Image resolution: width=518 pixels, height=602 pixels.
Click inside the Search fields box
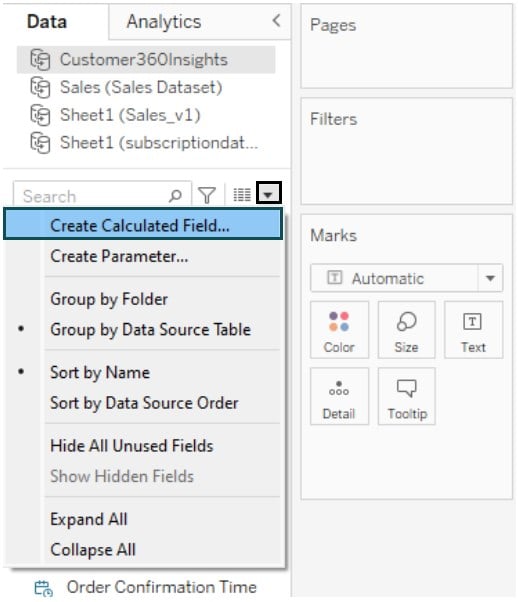(x=93, y=195)
